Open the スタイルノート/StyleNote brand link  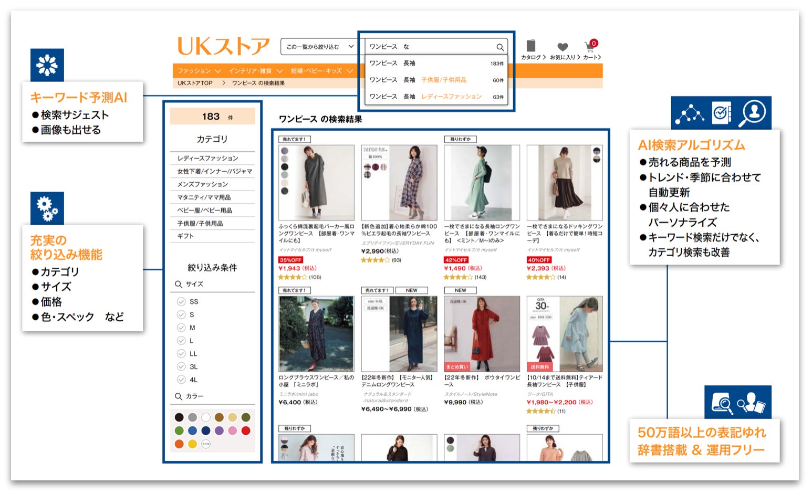pyautogui.click(x=471, y=394)
